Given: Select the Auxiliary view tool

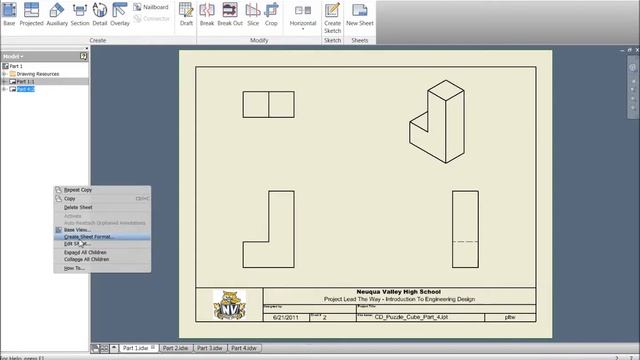Looking at the screenshot, I should tap(57, 14).
